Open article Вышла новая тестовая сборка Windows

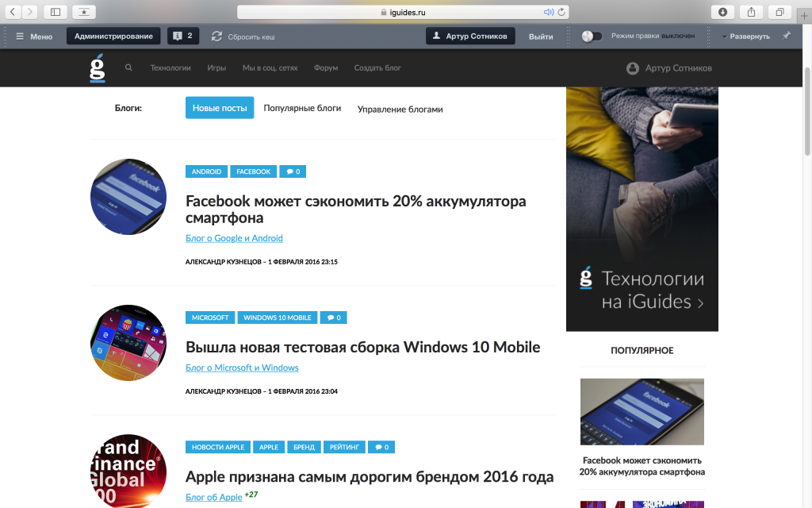(x=362, y=347)
